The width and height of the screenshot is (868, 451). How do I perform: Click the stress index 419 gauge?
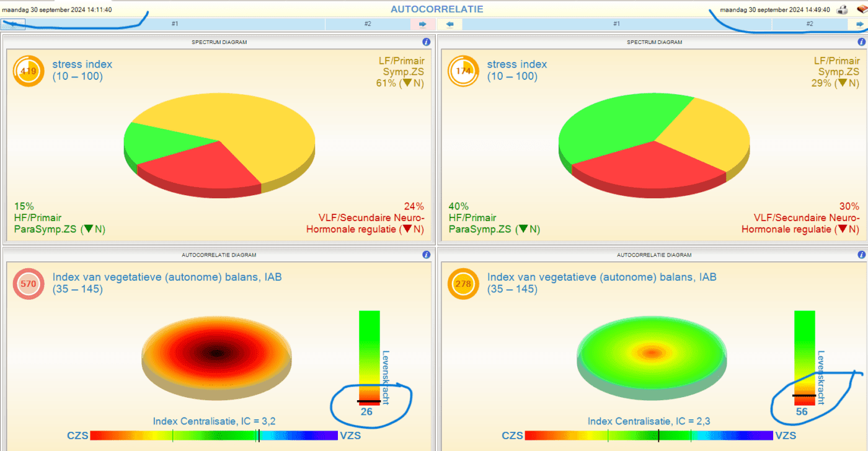[x=29, y=71]
